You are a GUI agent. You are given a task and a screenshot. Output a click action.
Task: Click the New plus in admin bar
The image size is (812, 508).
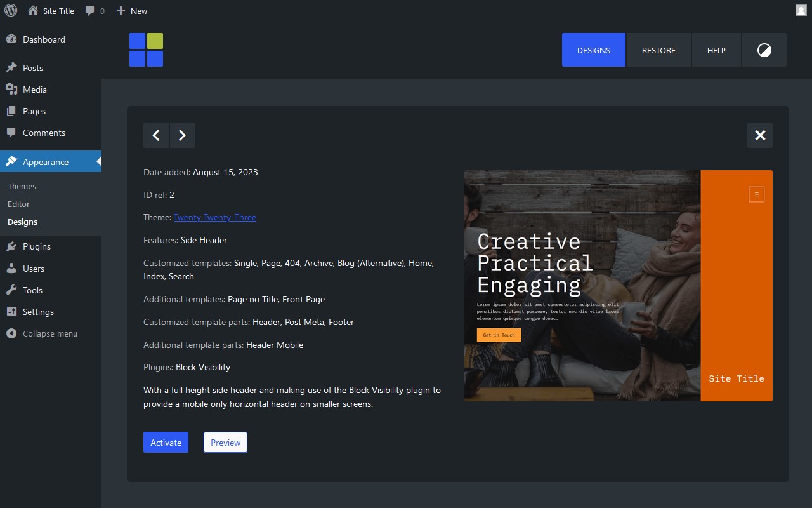click(121, 11)
